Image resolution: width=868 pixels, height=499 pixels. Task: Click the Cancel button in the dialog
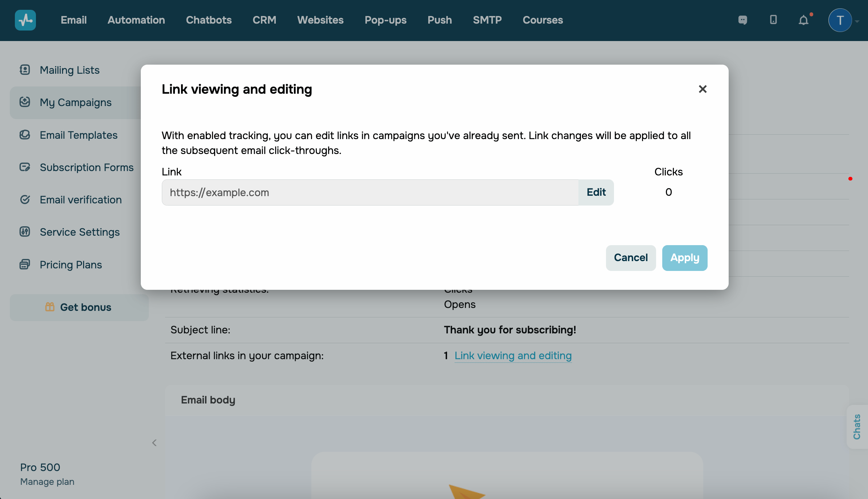(631, 257)
